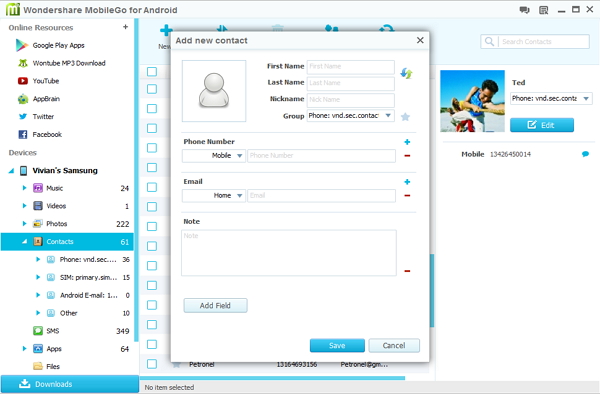Viewport: 600px width, 394px height.
Task: Add a new online resource with plus
Action: click(x=125, y=27)
